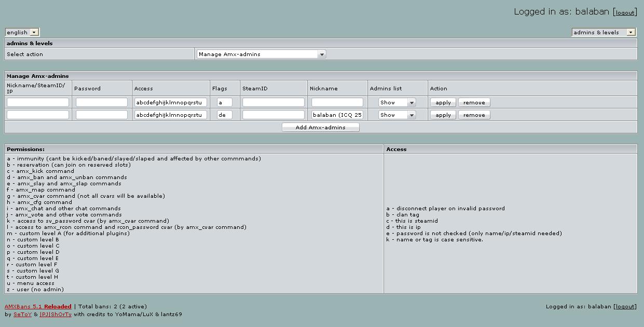Expand the Manage Amx-admins action dropdown
The width and height of the screenshot is (644, 327).
[x=261, y=54]
